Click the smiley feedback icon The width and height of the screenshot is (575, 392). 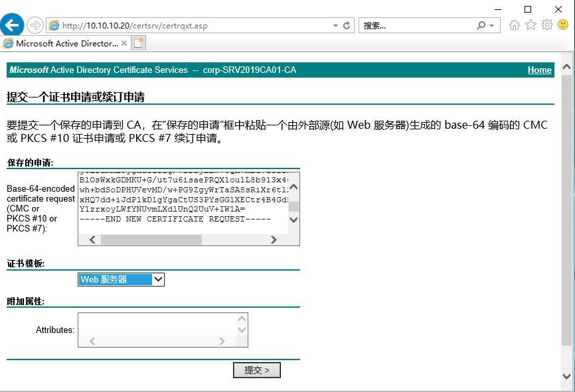click(563, 24)
